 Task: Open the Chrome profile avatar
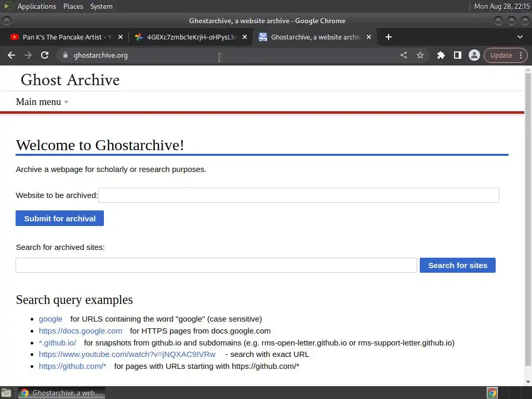point(474,55)
